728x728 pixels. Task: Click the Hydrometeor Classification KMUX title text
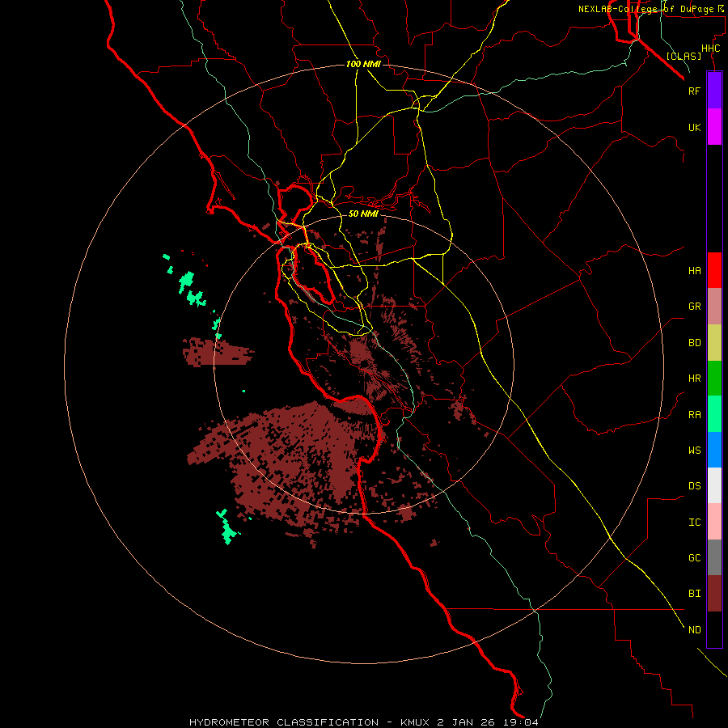[x=364, y=722]
